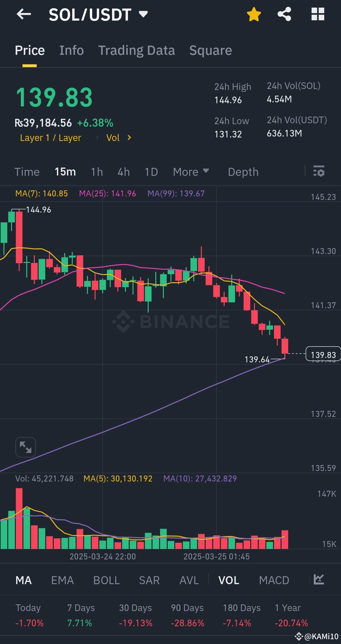Select the EMA indicator
This screenshot has height=644, width=341.
62,580
